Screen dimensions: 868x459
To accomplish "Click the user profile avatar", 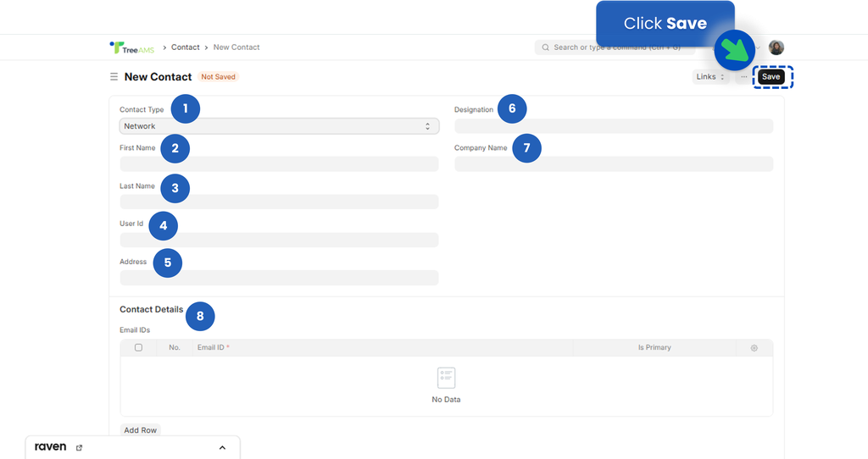I will point(776,47).
